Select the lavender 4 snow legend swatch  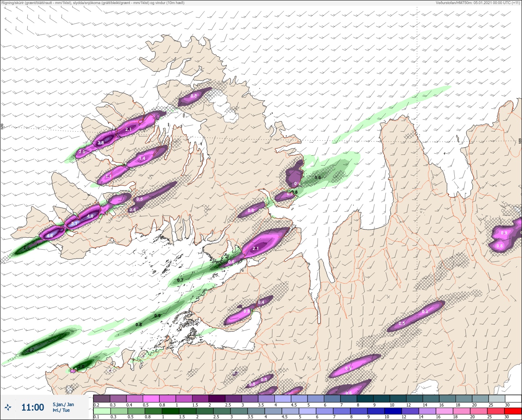coord(283,398)
